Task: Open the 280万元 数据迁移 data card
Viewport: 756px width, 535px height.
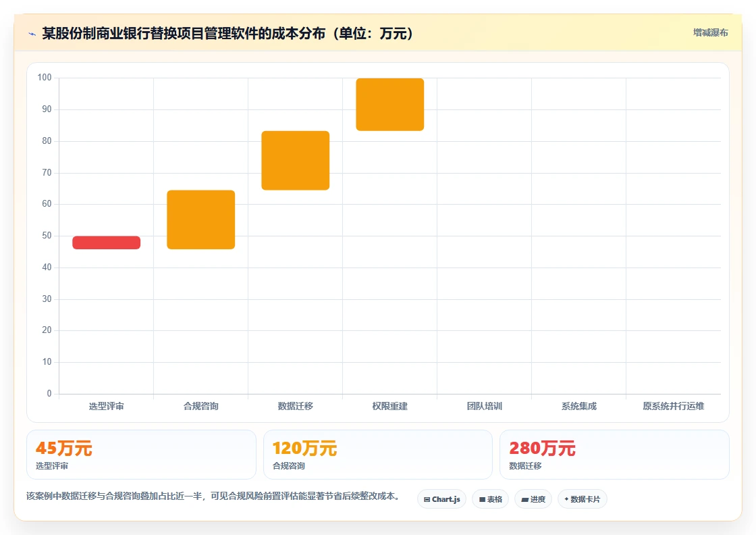Action: click(x=614, y=455)
